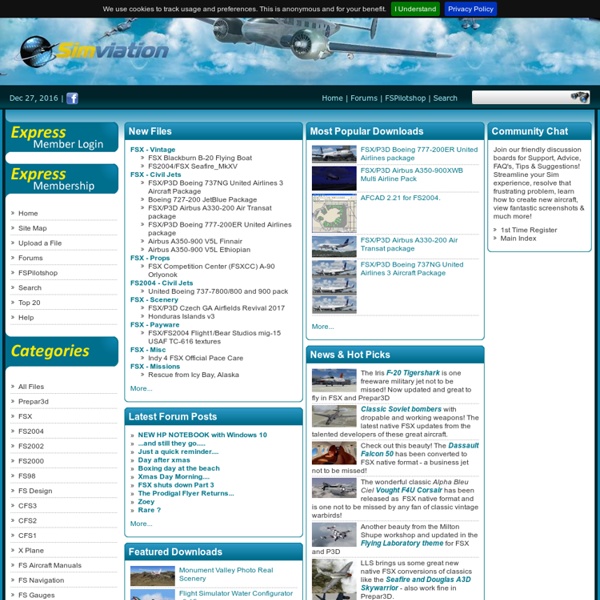Open AFCAD 2.21 for FS2004 link

point(400,198)
